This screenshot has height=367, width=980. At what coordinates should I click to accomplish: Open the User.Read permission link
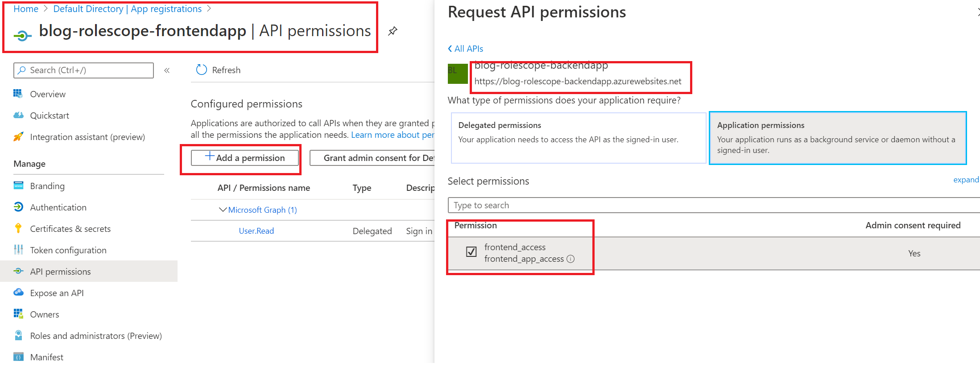tap(256, 231)
